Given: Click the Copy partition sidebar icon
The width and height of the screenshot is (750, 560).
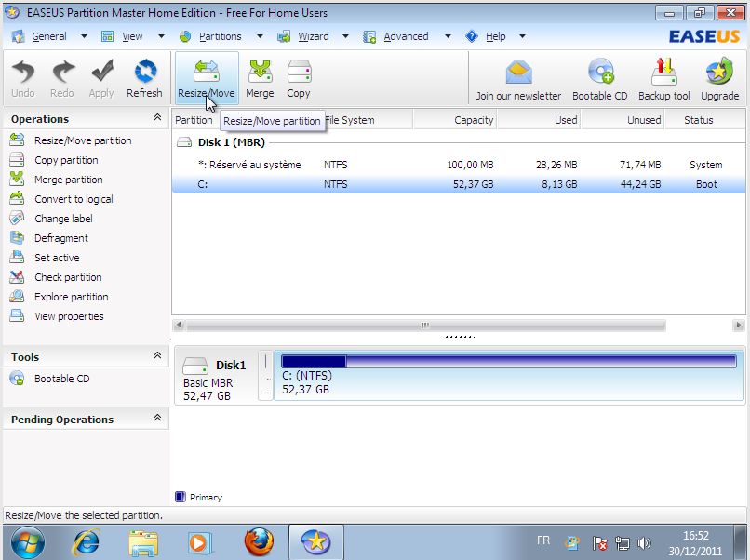Looking at the screenshot, I should tap(17, 160).
